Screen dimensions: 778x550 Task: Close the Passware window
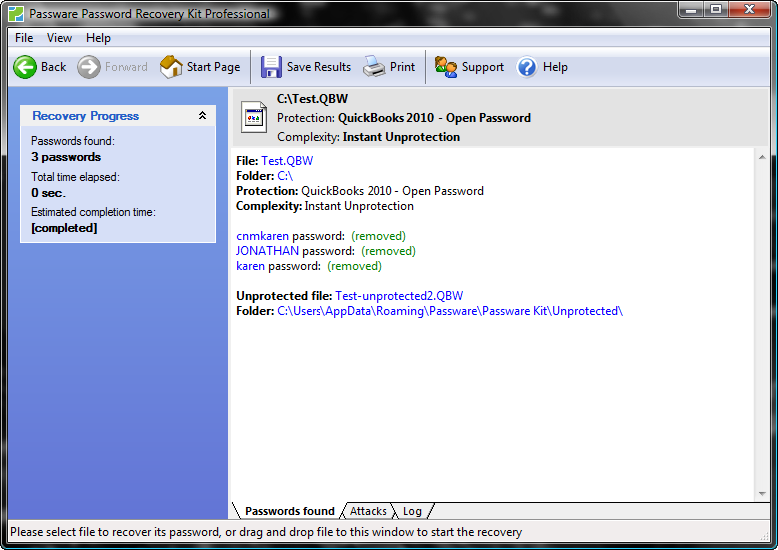pyautogui.click(x=750, y=9)
